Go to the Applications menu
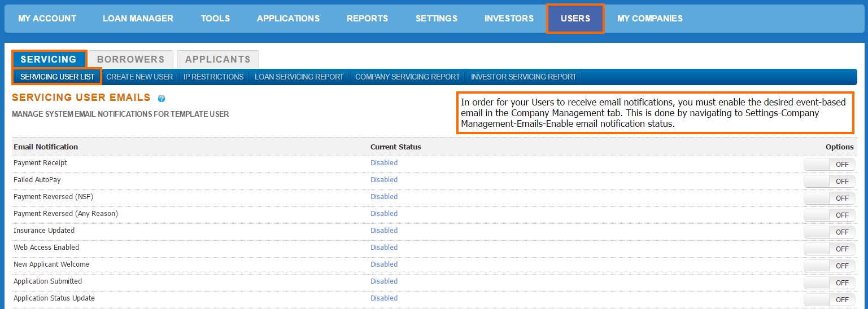The width and height of the screenshot is (868, 309). [288, 19]
